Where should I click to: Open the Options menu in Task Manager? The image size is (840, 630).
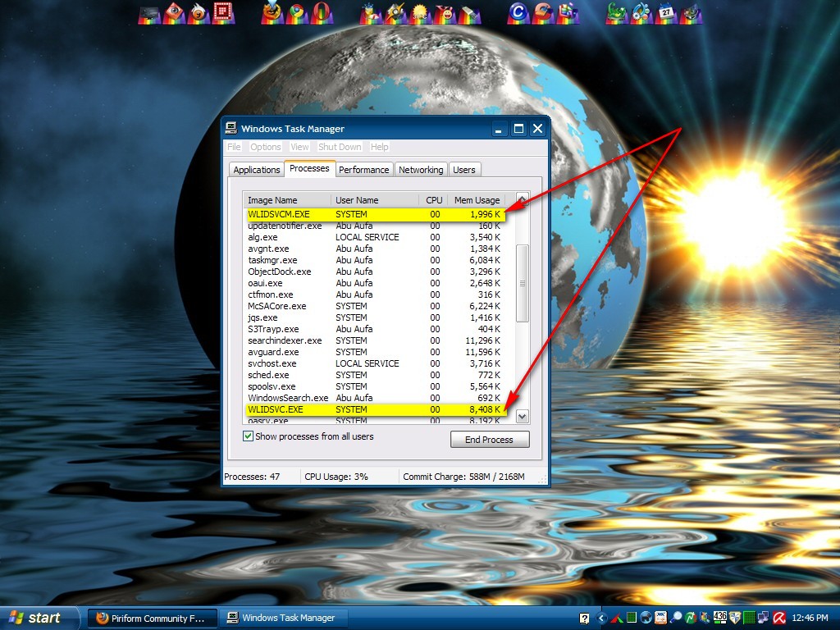pyautogui.click(x=265, y=147)
